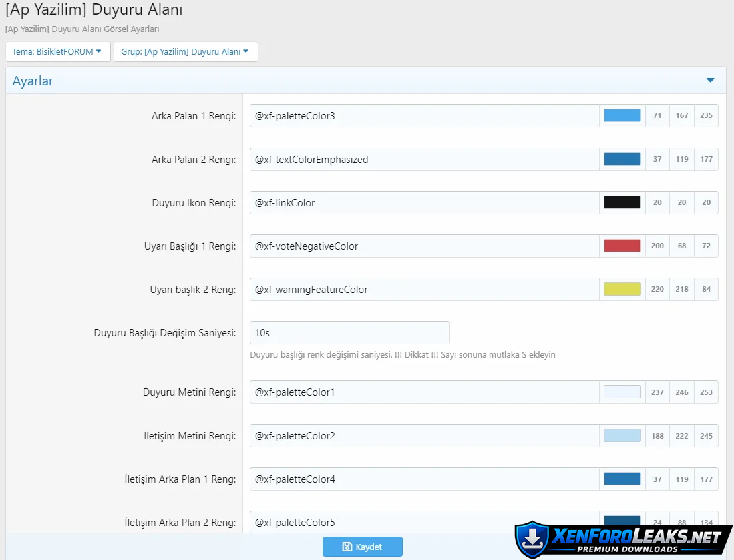The image size is (734, 560).
Task: Click the yellow Uyarı başlık 2 Reng swatch
Action: pos(622,289)
